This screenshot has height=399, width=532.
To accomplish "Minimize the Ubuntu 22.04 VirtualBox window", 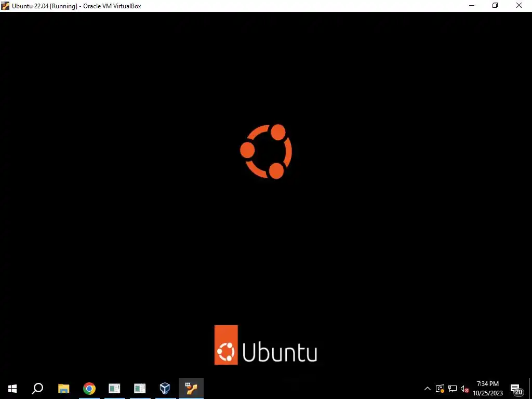I will click(x=472, y=6).
